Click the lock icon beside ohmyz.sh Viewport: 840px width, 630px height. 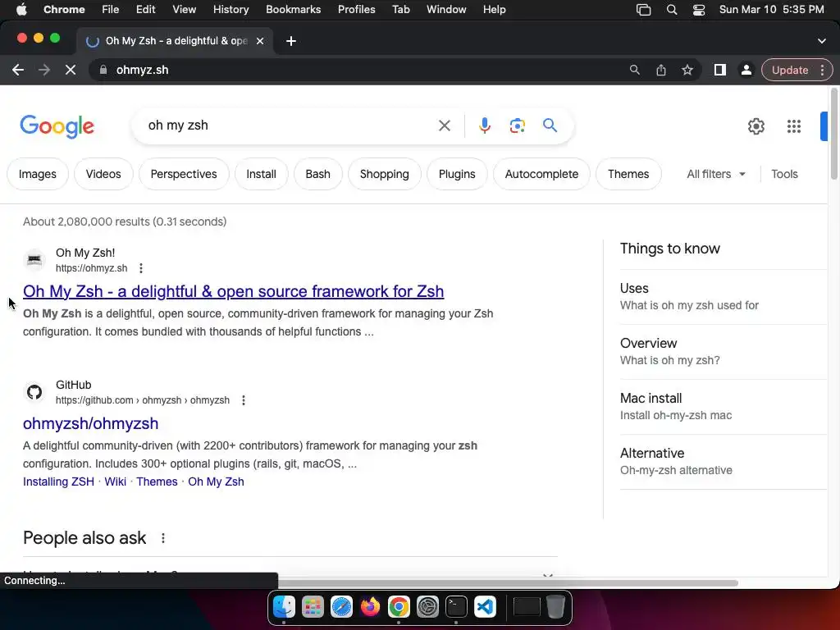[x=103, y=70]
